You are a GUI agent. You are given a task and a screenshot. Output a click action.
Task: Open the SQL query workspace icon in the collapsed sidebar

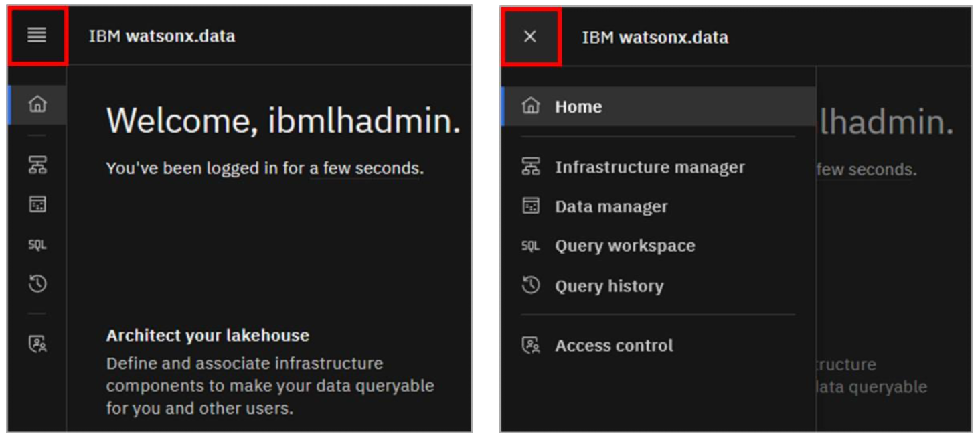[37, 245]
